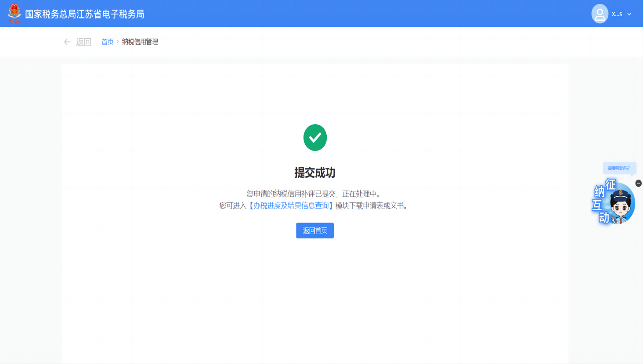This screenshot has width=643, height=364.
Task: Go to 首页 via breadcrumb
Action: 108,42
